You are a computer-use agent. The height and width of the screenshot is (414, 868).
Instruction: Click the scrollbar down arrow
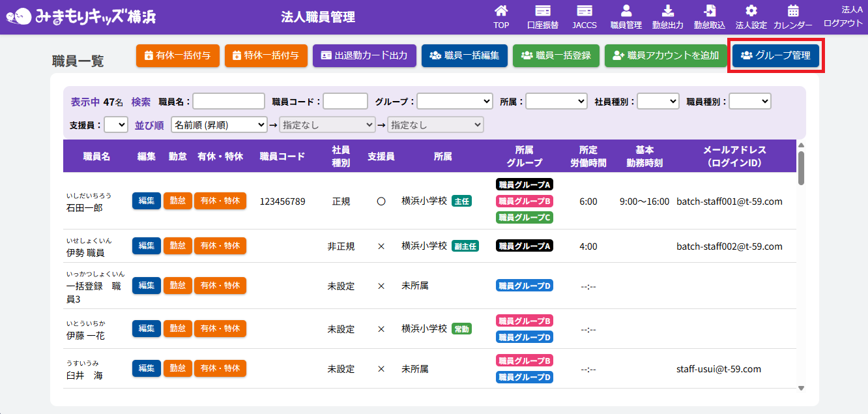tap(801, 388)
